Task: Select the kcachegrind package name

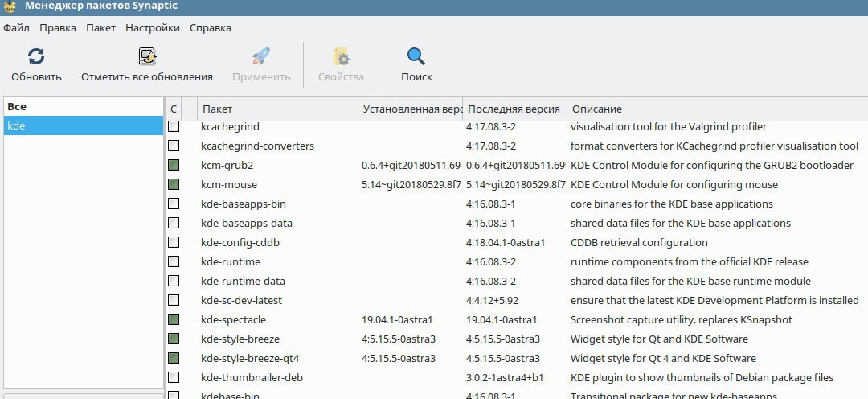Action: pos(231,127)
